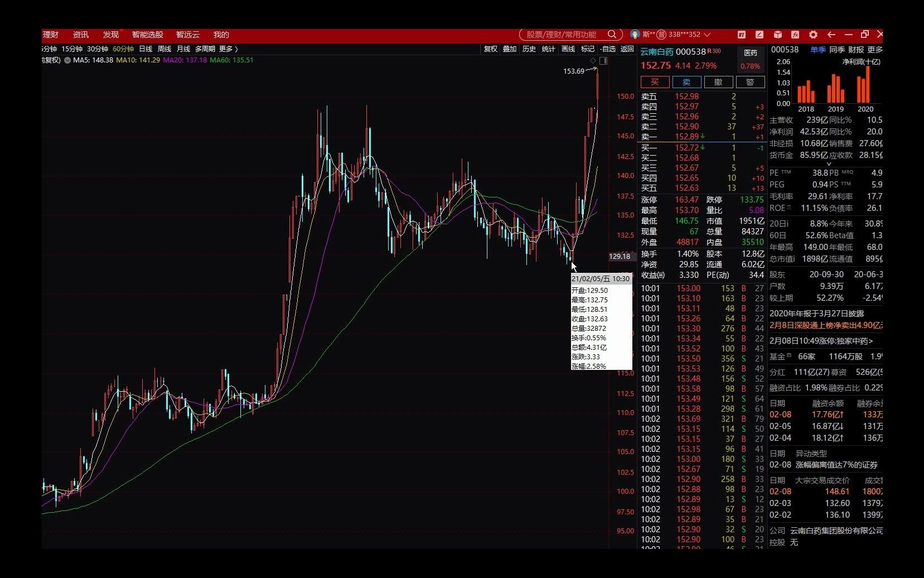Open the 我的 menu
924x578 pixels.
[221, 35]
